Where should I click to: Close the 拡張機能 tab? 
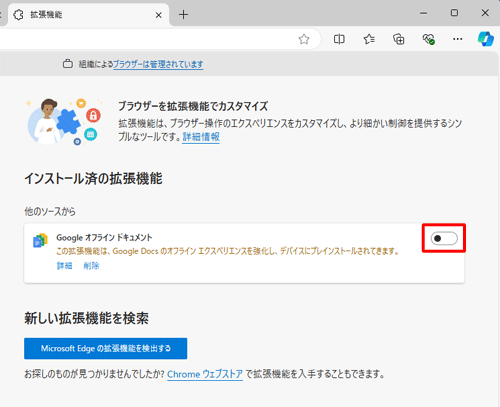coord(159,15)
